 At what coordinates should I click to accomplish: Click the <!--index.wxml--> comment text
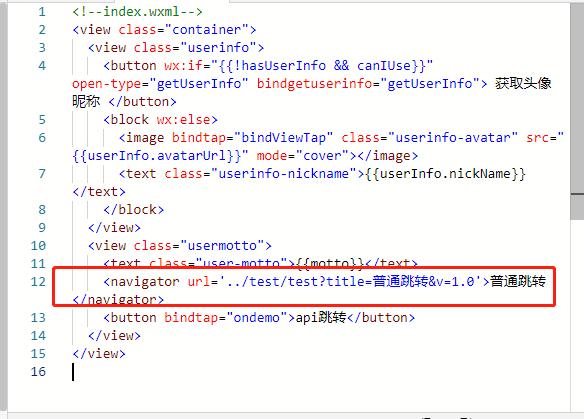coord(137,12)
